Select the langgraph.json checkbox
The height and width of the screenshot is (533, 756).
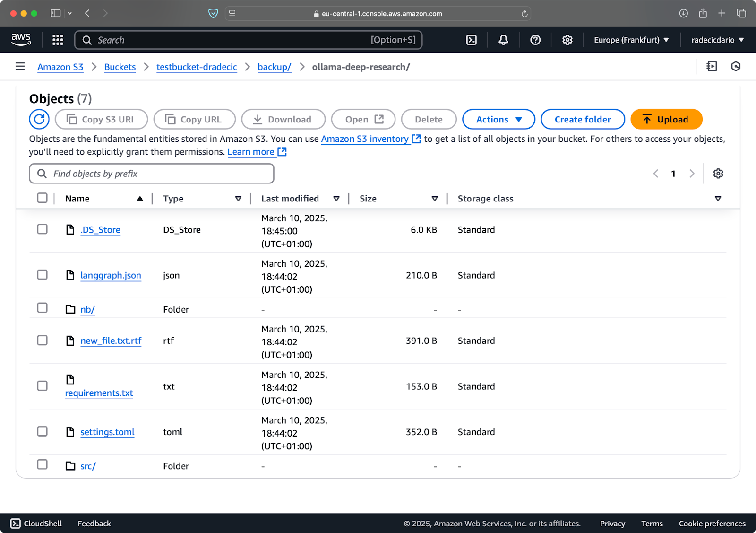coord(43,275)
